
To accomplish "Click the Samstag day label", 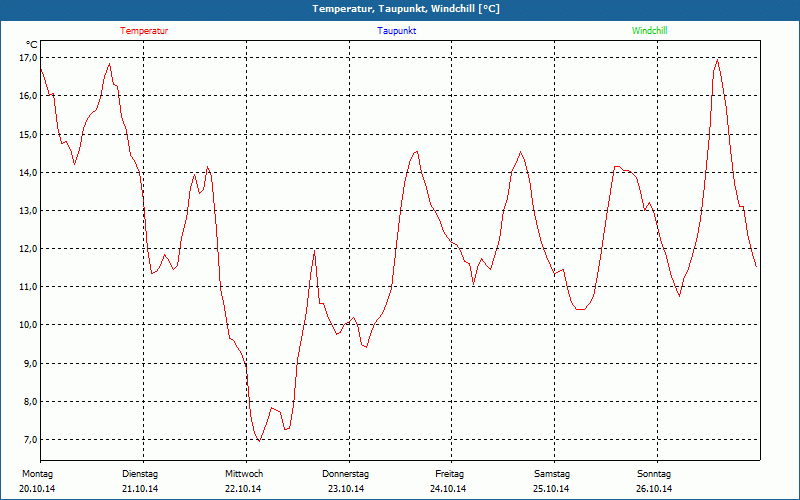I will coord(552,474).
